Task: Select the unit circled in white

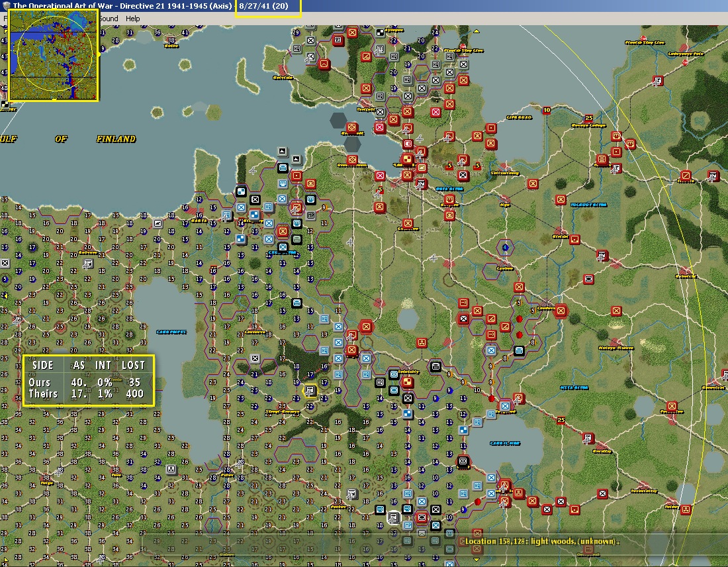Action: [x=394, y=517]
